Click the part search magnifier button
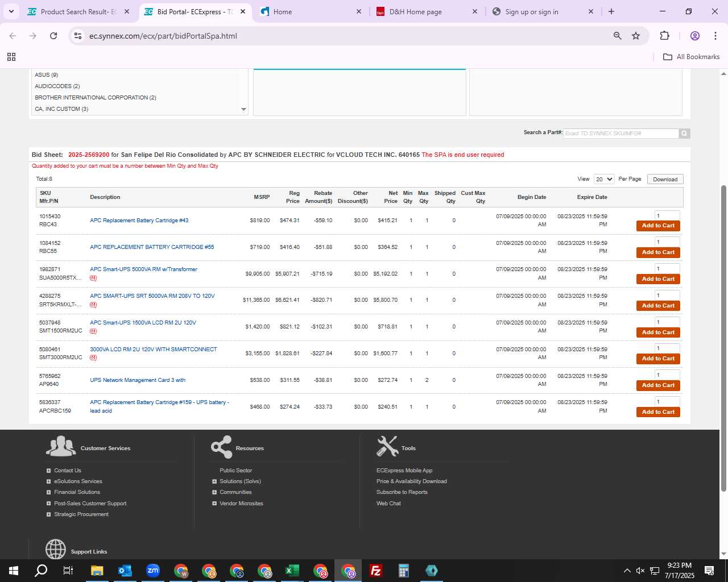The width and height of the screenshot is (728, 582). tap(684, 133)
